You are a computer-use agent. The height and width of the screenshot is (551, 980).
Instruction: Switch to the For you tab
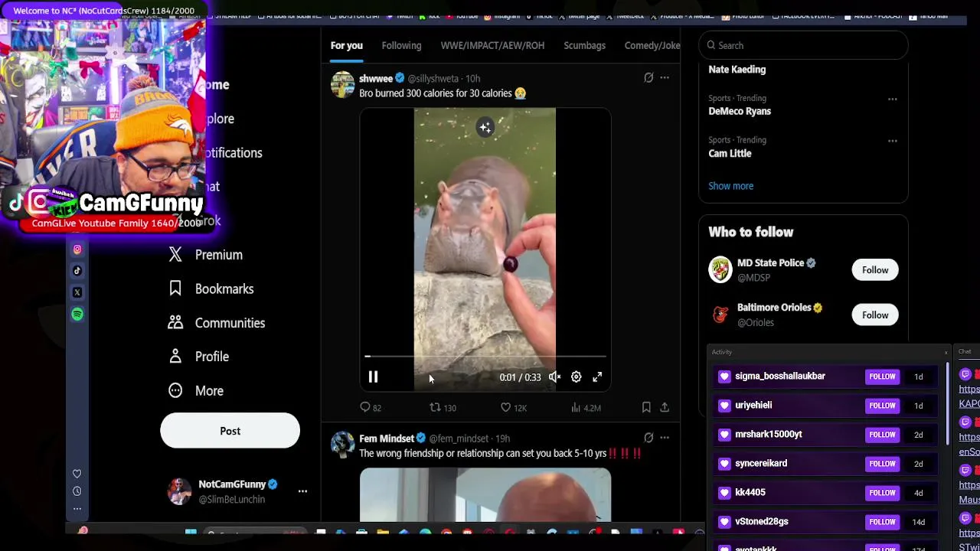tap(347, 45)
